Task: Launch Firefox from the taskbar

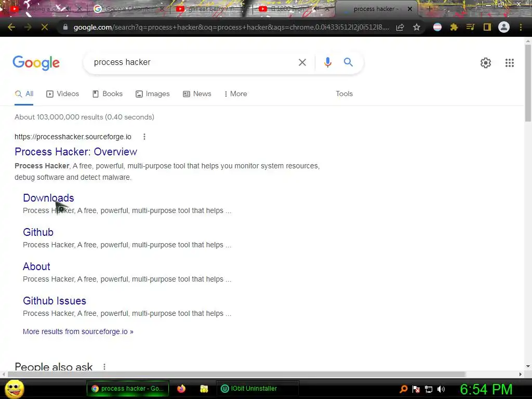Action: pyautogui.click(x=181, y=389)
